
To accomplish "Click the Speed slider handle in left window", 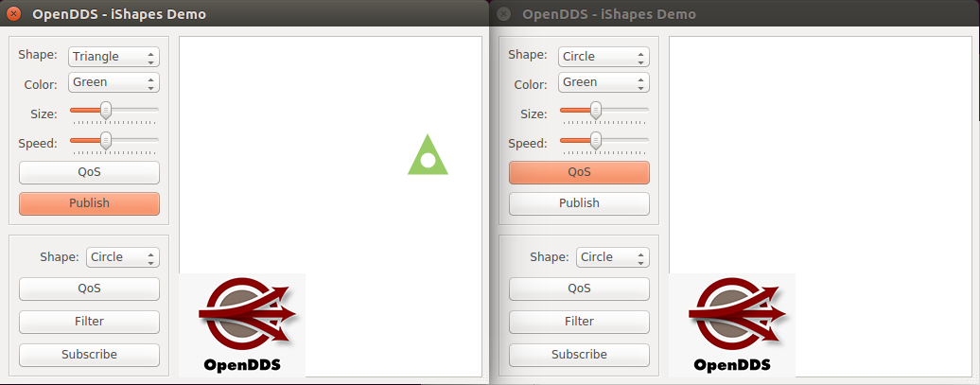I will (x=106, y=140).
